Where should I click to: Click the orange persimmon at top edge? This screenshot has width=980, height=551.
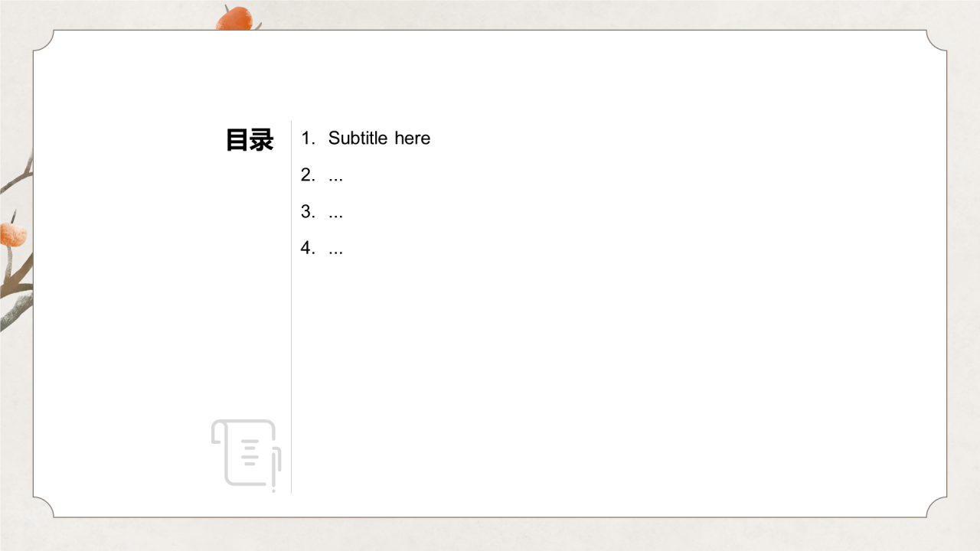[x=234, y=18]
